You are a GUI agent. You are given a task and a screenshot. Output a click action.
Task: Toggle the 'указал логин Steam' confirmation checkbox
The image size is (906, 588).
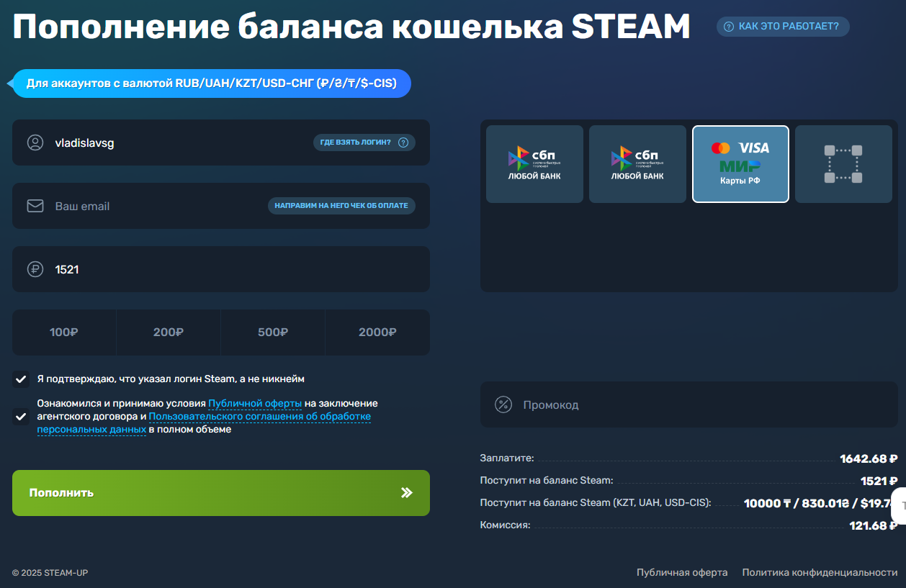click(x=21, y=379)
